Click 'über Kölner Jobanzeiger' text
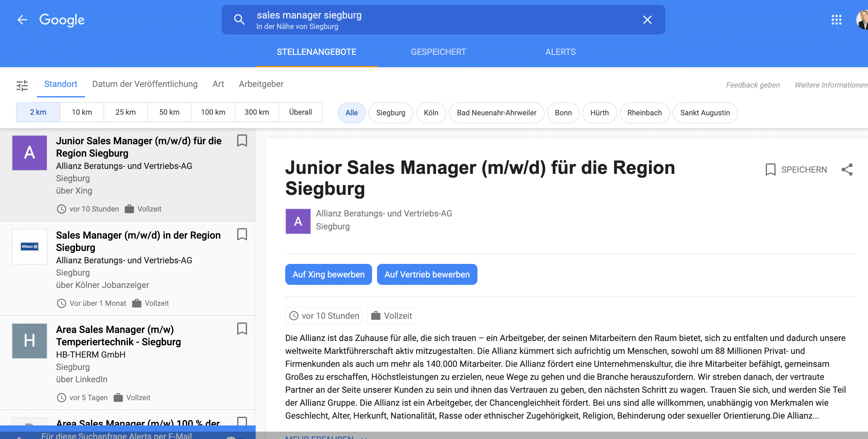The image size is (868, 439). point(103,285)
